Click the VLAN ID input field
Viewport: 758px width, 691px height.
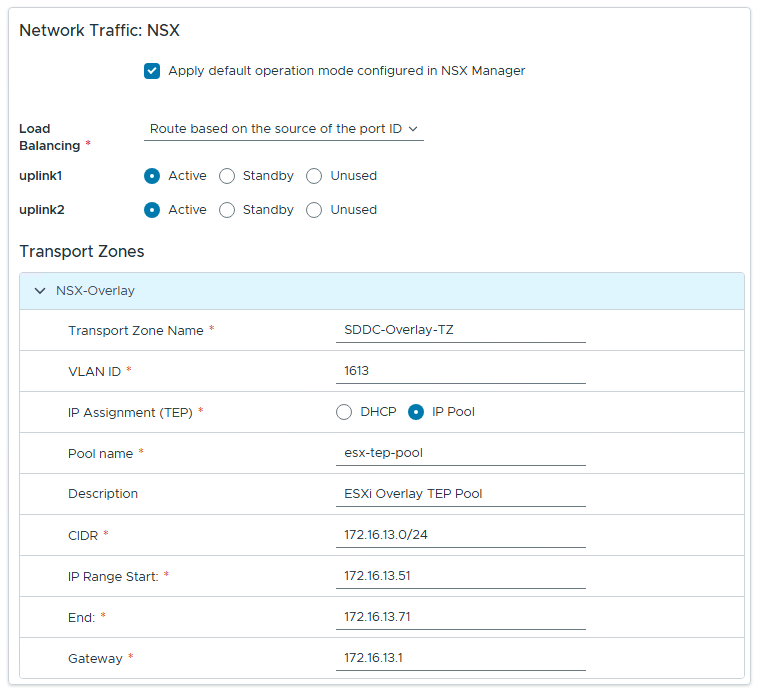click(x=460, y=371)
